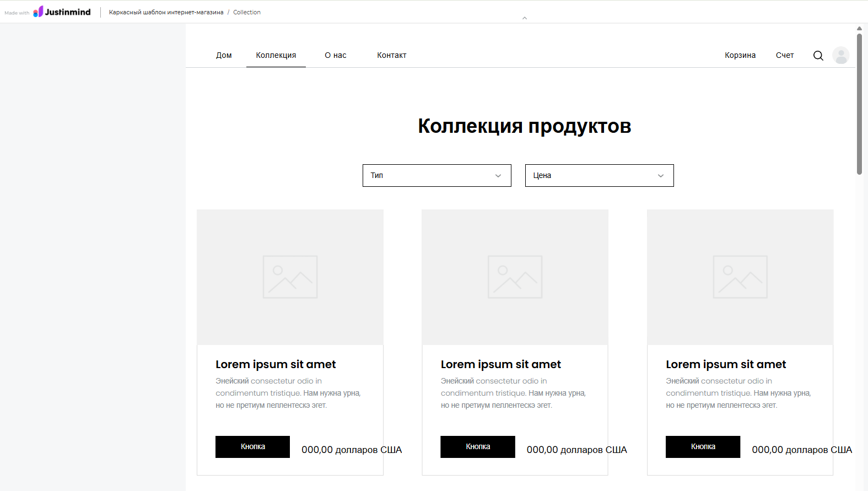Click the Collection breadcrumb in top bar

[247, 12]
